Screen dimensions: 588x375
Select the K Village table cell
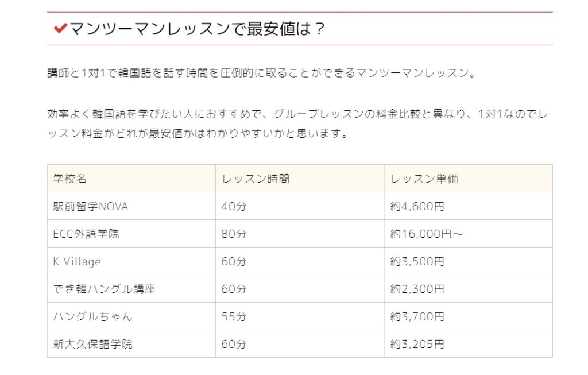(77, 261)
